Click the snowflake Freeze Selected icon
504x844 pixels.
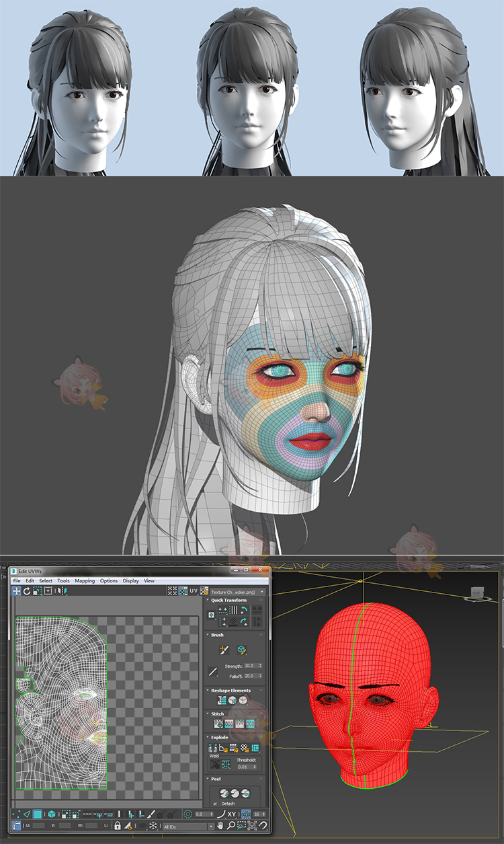click(153, 826)
